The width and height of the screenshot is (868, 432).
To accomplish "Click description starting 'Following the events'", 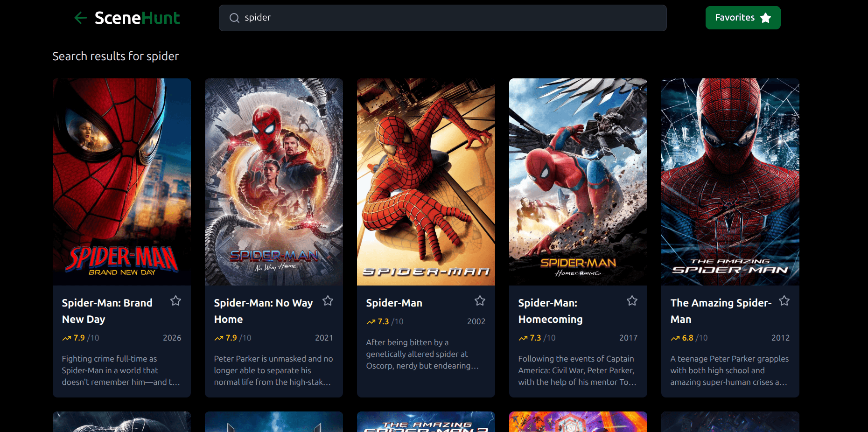I will pos(577,370).
